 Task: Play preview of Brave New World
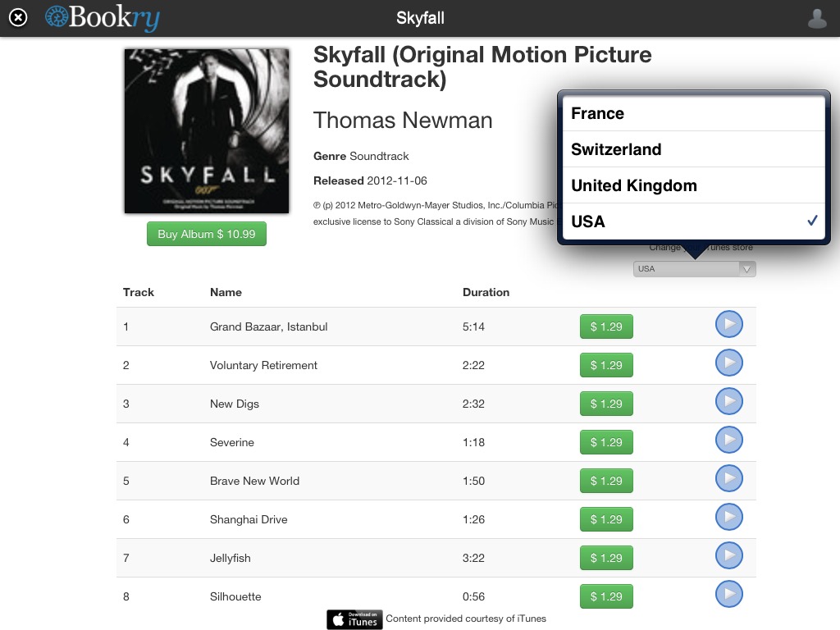point(728,478)
